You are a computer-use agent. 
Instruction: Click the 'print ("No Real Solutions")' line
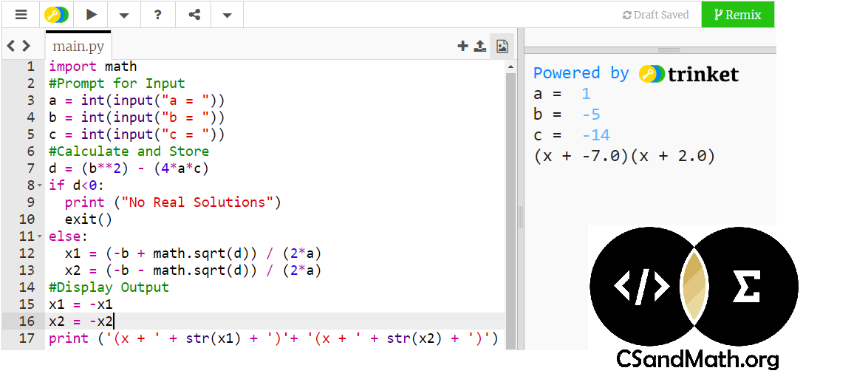(174, 202)
